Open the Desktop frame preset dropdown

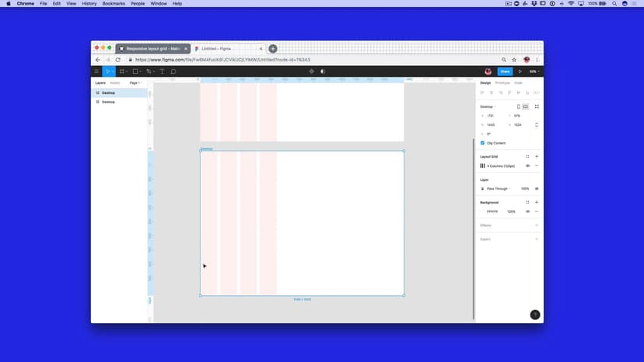[488, 106]
